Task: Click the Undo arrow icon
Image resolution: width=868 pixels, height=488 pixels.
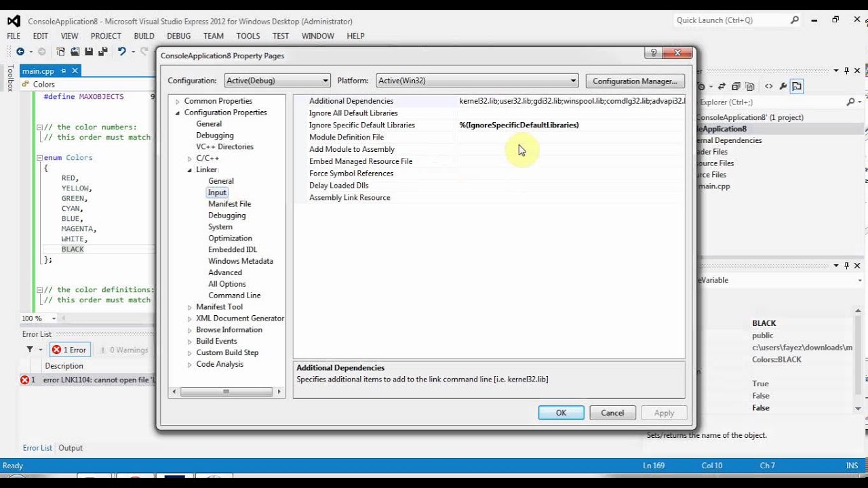Action: pos(121,52)
